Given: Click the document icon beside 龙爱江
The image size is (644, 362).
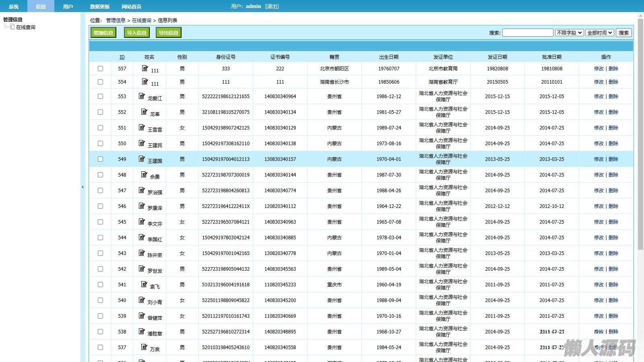Looking at the screenshot, I should click(142, 96).
